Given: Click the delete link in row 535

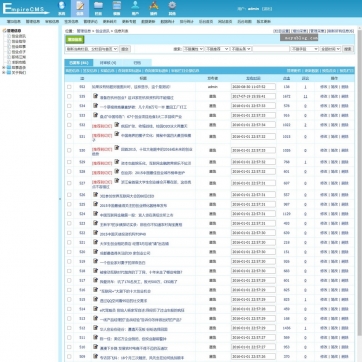Looking at the screenshot, I should click(345, 96).
